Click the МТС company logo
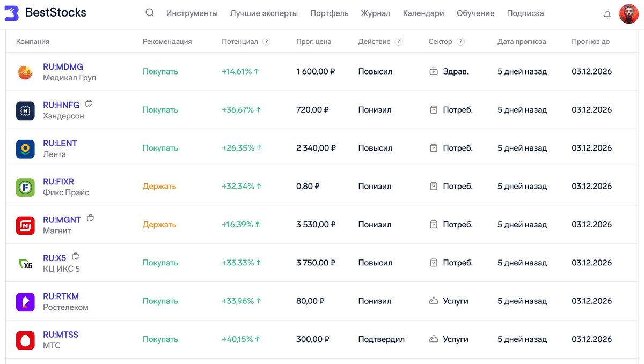 pos(25,340)
